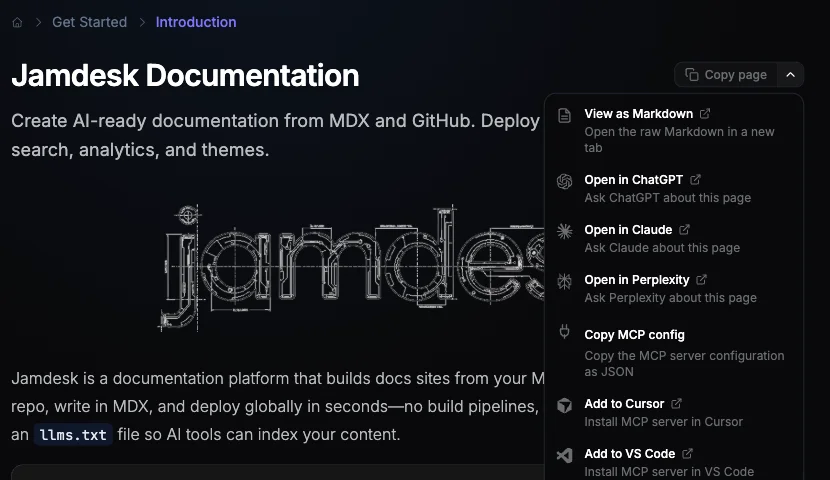Choose Add to VS Code option
Screen dimensions: 830x480
coord(629,454)
